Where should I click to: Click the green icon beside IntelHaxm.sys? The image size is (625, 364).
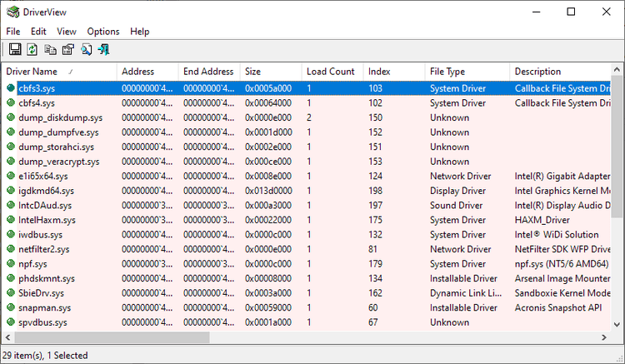pyautogui.click(x=11, y=220)
